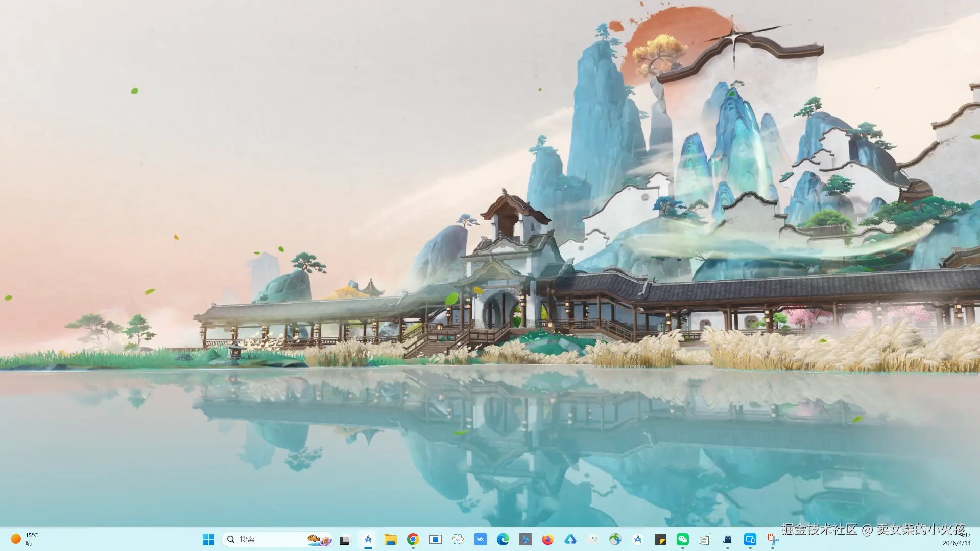The height and width of the screenshot is (551, 980).
Task: Launch Google Chrome from the taskbar
Action: pos(413,539)
